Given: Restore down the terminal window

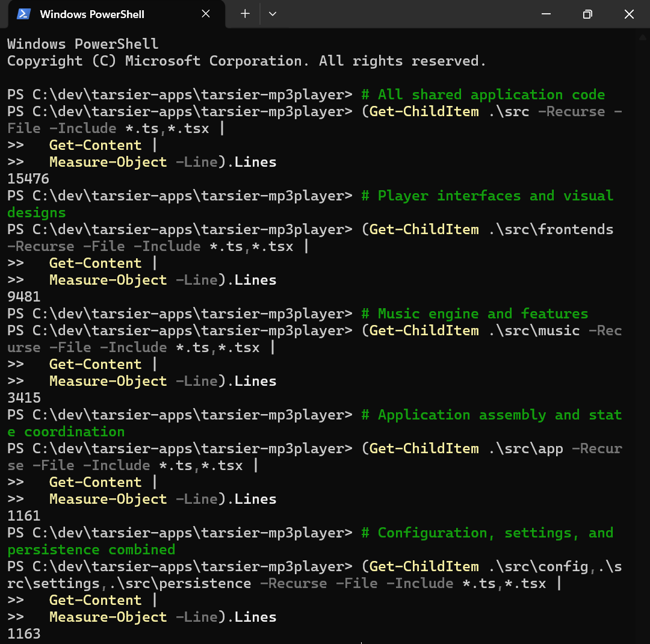Looking at the screenshot, I should [587, 14].
